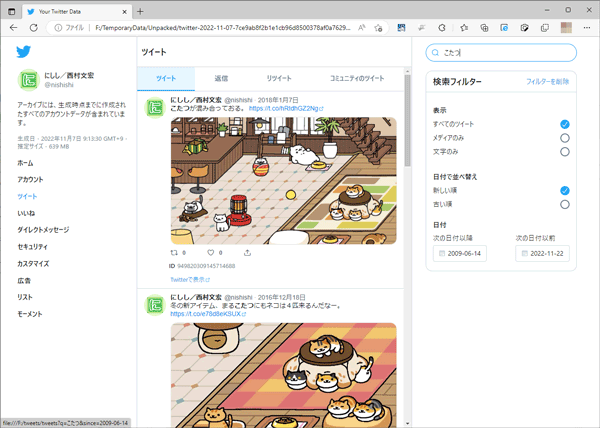Viewport: 600px width, 428px height.
Task: Click the @nishishi handle in the 2018年1月7日 tweet header
Action: 238,100
